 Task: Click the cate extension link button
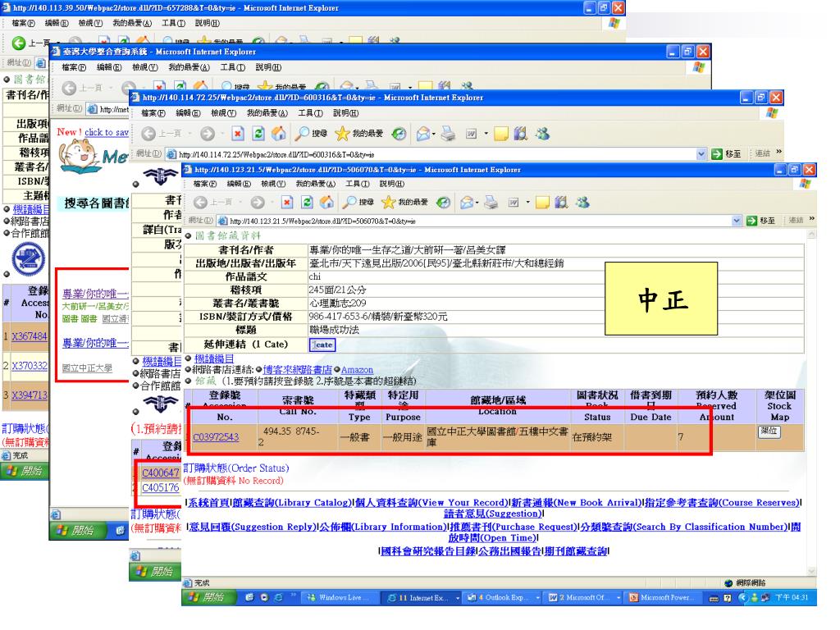pyautogui.click(x=322, y=345)
